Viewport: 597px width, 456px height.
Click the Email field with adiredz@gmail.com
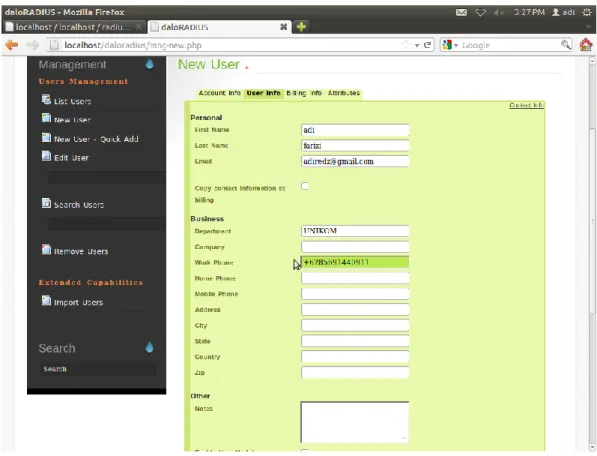tap(355, 161)
